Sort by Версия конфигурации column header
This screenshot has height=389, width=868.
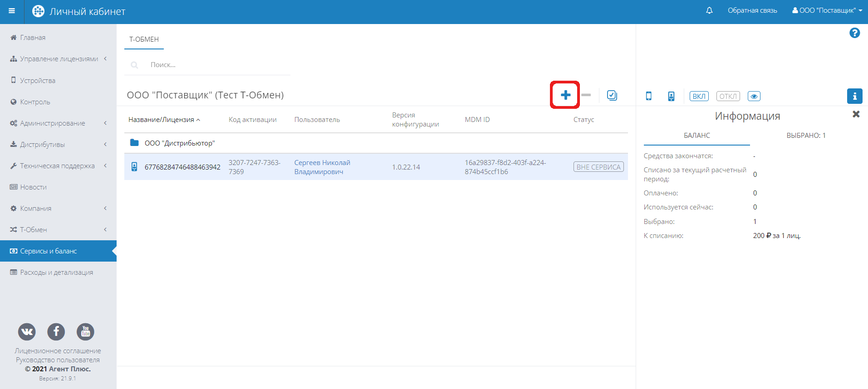coord(415,120)
